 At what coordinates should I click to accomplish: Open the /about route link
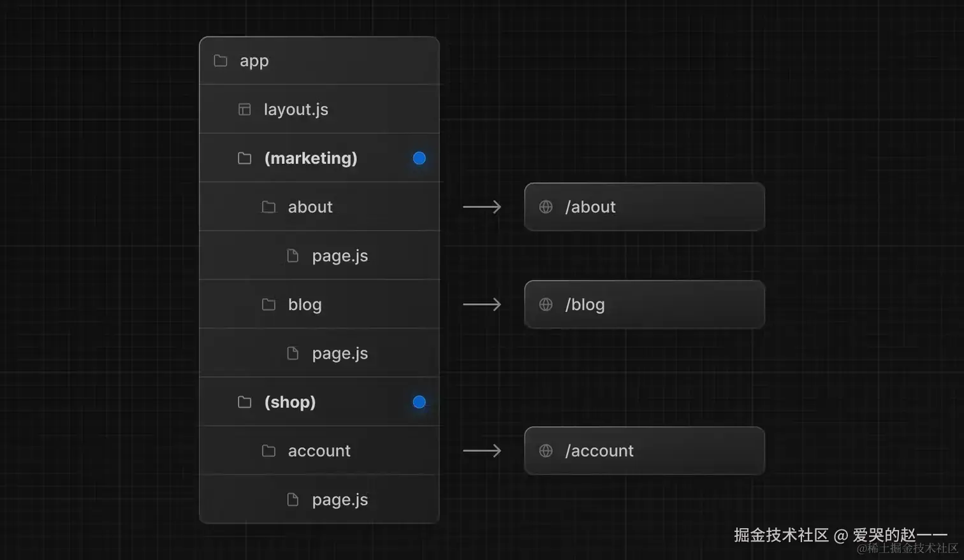[x=590, y=207]
